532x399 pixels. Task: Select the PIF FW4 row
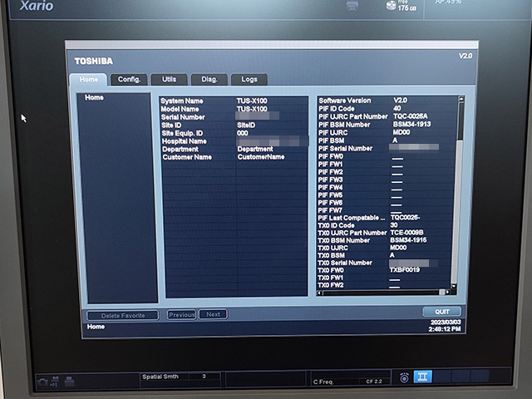386,187
